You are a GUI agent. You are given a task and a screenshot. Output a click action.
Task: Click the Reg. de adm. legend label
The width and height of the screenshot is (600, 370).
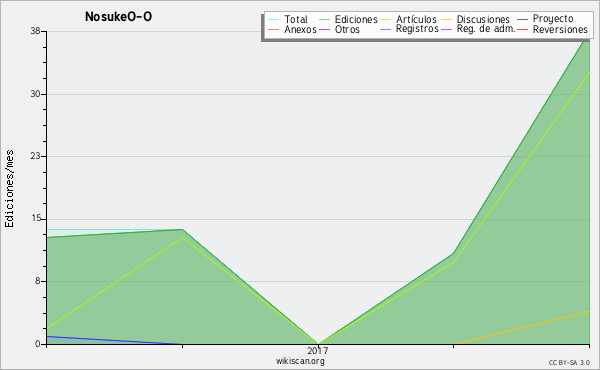tap(486, 29)
